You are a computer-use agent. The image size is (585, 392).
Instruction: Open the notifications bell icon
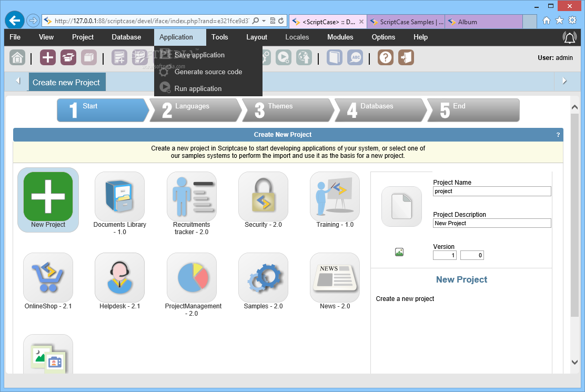click(x=569, y=37)
